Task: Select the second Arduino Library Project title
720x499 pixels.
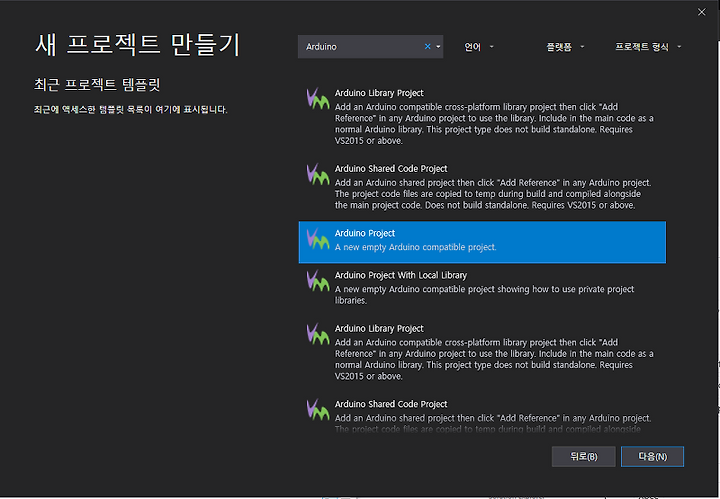Action: pos(379,329)
